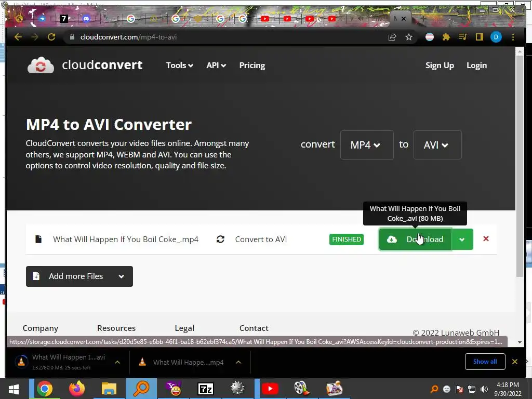Image resolution: width=532 pixels, height=399 pixels.
Task: Open the magnifier search app in taskbar
Action: coord(141,389)
